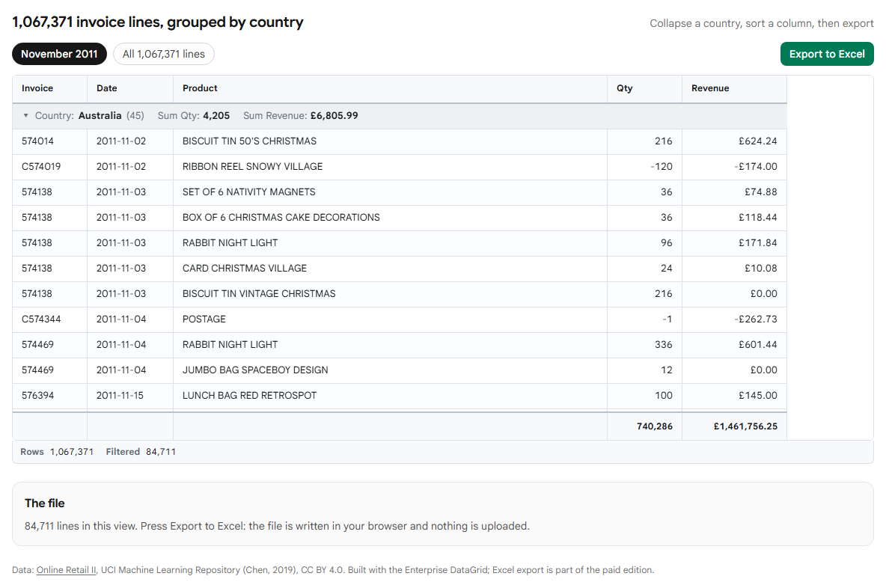Select invoice cell C574019

(x=49, y=167)
